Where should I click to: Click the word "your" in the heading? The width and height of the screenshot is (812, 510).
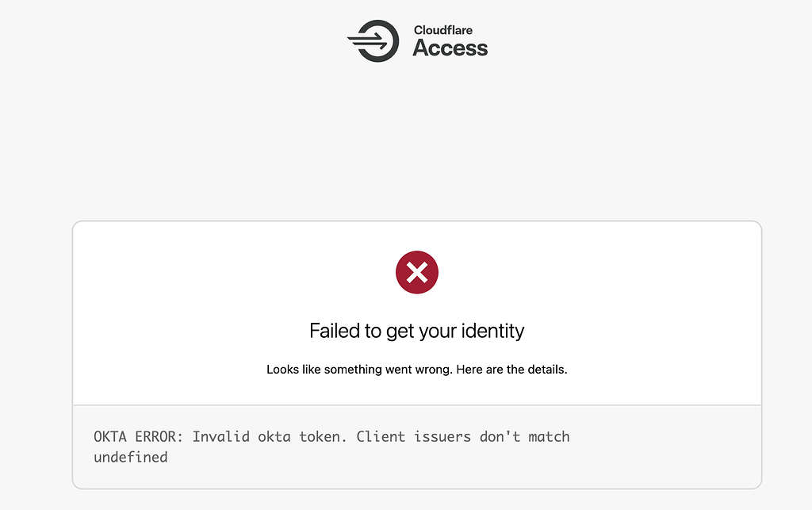(x=438, y=331)
